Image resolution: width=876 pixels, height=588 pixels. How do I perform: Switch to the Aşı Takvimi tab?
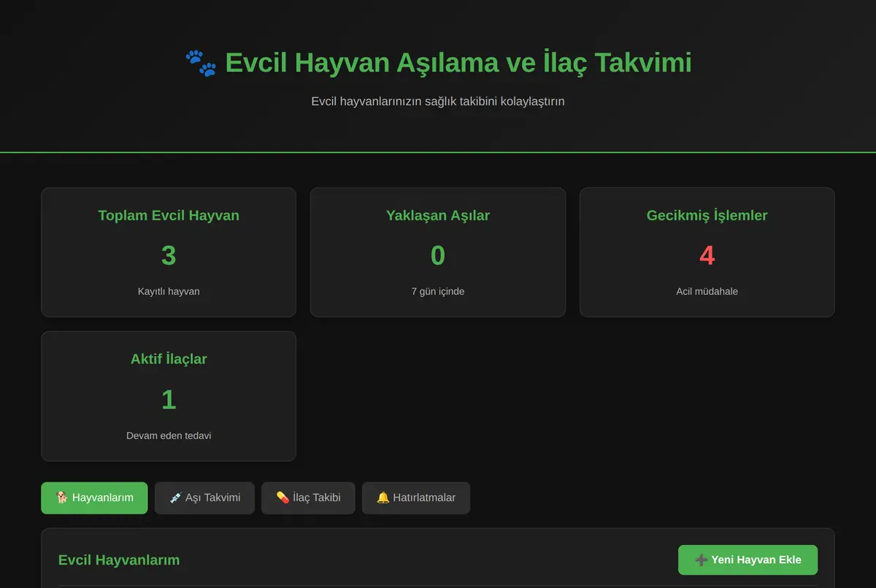[204, 498]
